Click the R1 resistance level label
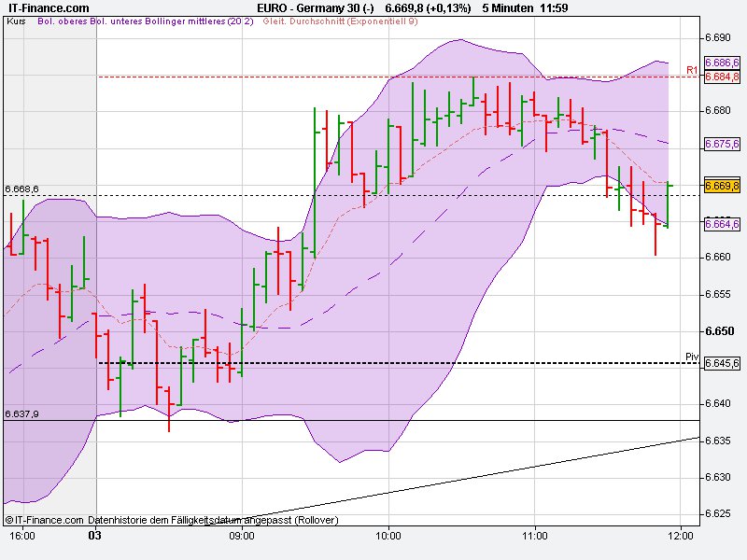This screenshot has width=747, height=560. click(692, 67)
